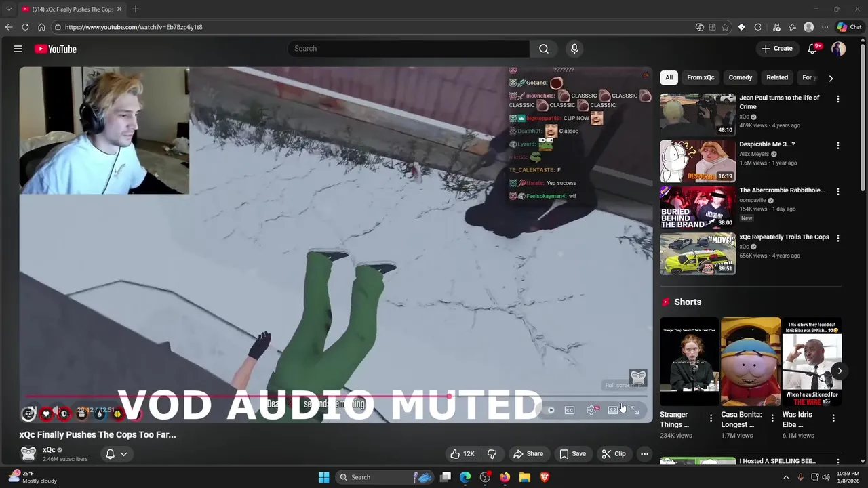Open the taskbar clock showing 10:59 PM
This screenshot has width=868, height=488.
click(848, 477)
